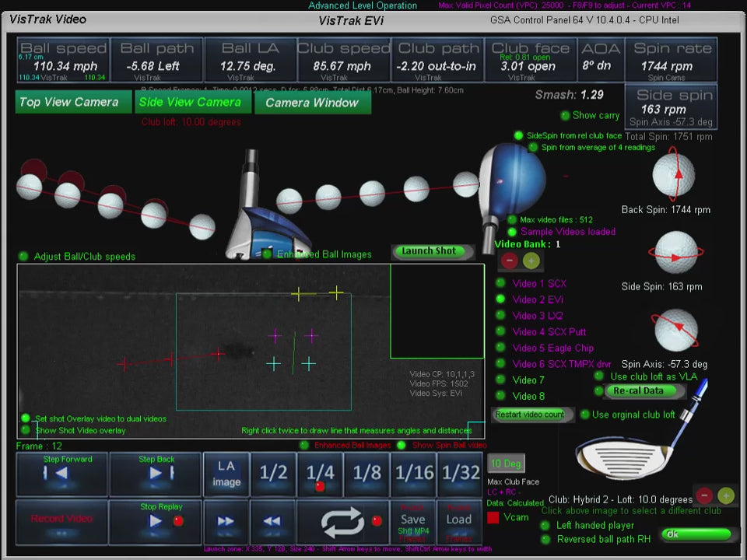
Task: Select Video 7
Action: pyautogui.click(x=500, y=380)
